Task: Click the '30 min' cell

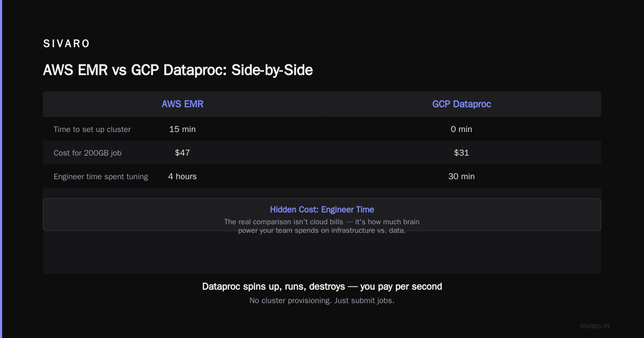Action: (x=462, y=177)
